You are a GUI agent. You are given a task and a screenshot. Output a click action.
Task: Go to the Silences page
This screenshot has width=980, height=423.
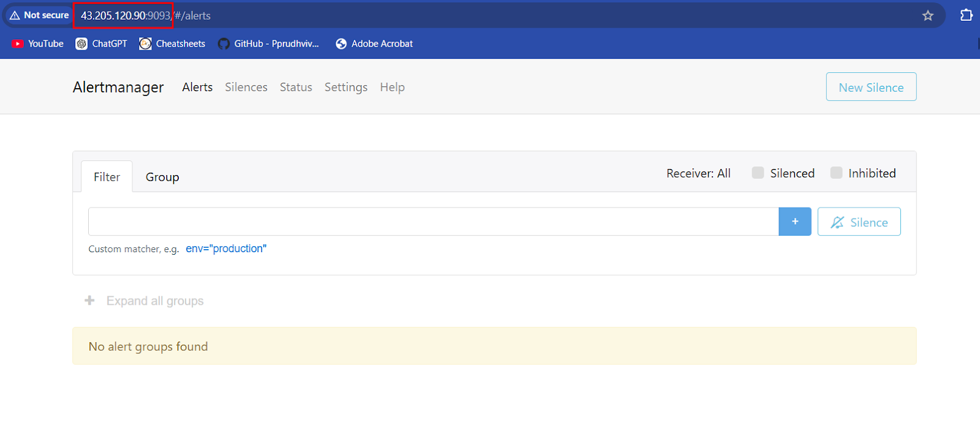pyautogui.click(x=246, y=87)
